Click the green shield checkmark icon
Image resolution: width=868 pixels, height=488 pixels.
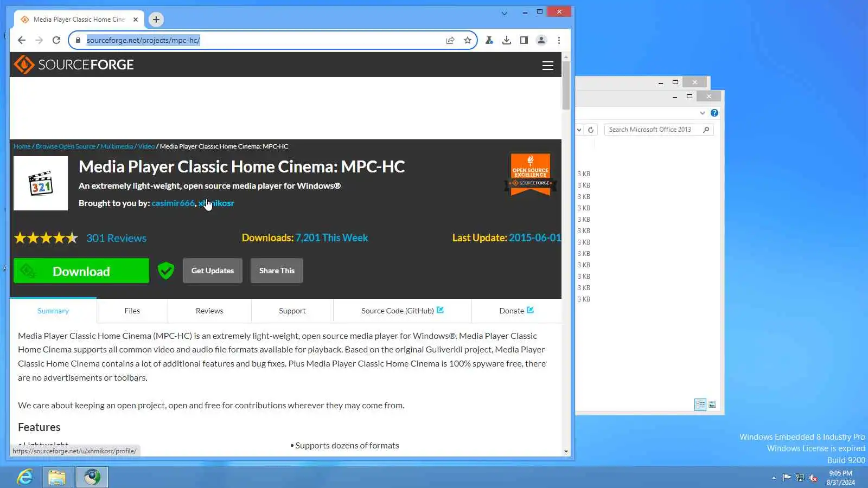click(166, 271)
